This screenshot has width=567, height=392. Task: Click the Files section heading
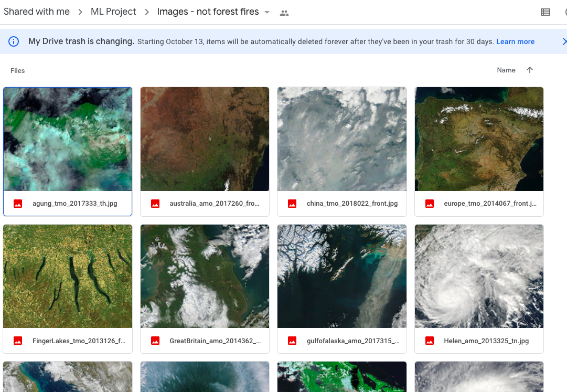(x=18, y=70)
